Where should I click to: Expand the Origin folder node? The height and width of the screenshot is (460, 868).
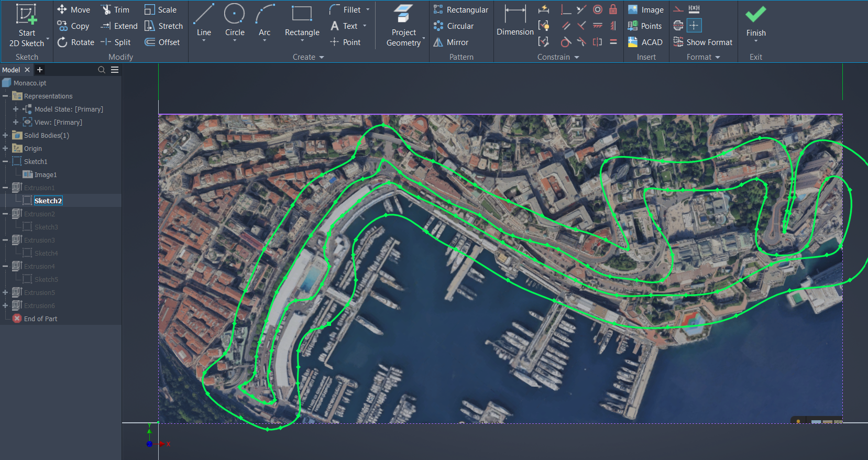(5, 148)
